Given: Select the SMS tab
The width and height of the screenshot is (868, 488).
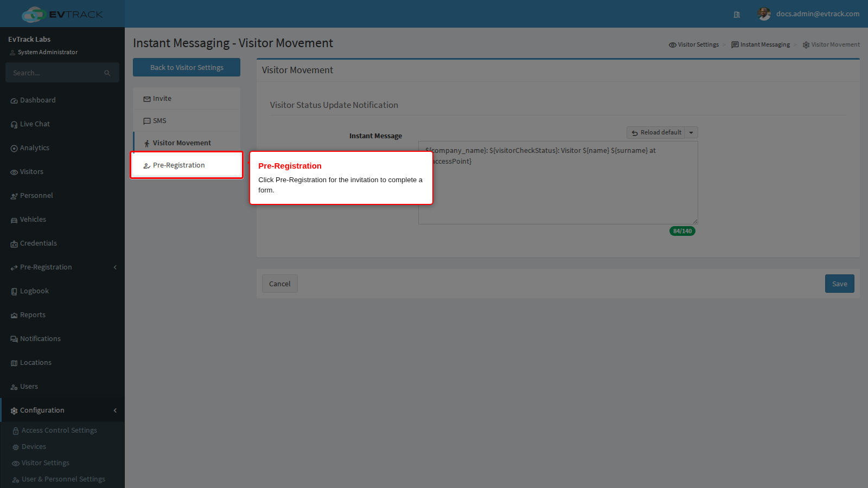Looking at the screenshot, I should pyautogui.click(x=187, y=121).
